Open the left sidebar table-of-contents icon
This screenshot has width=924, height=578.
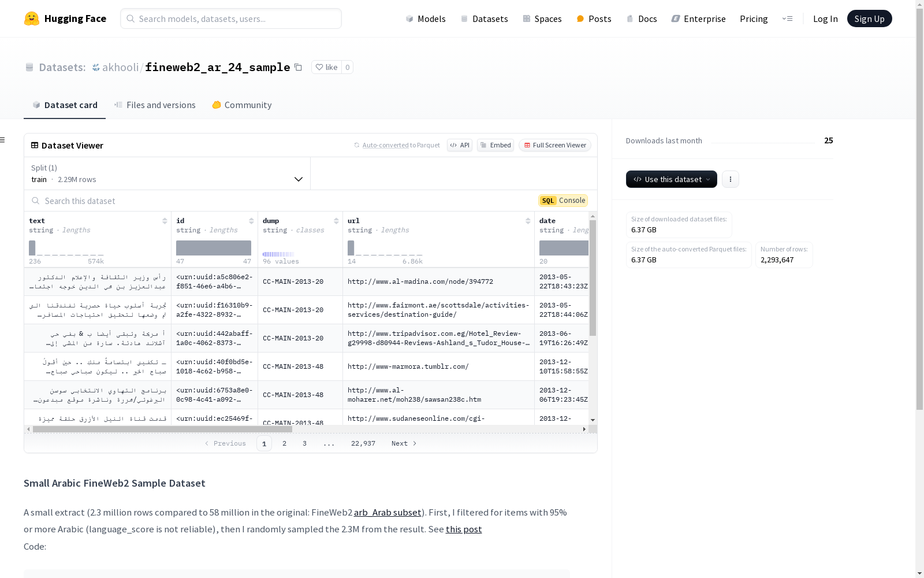3,140
